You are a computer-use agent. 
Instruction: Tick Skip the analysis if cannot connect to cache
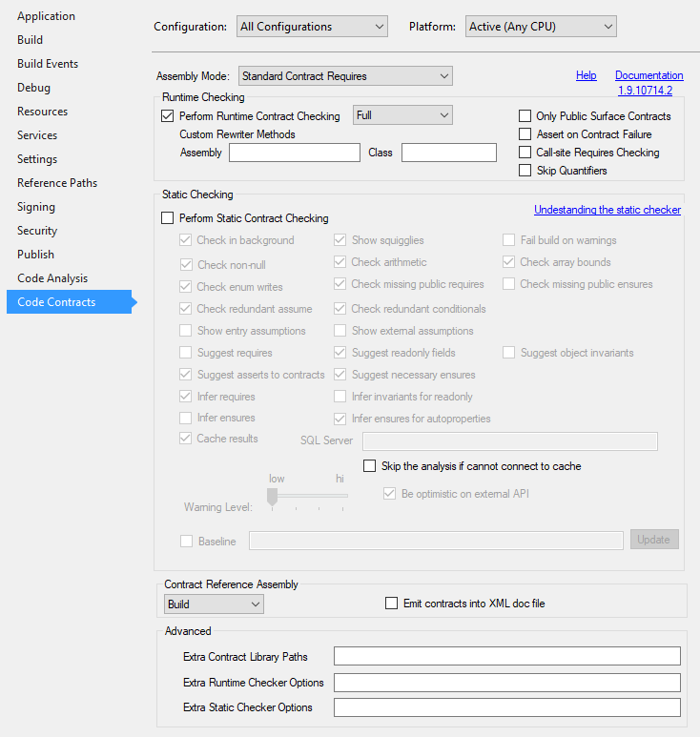pyautogui.click(x=370, y=466)
